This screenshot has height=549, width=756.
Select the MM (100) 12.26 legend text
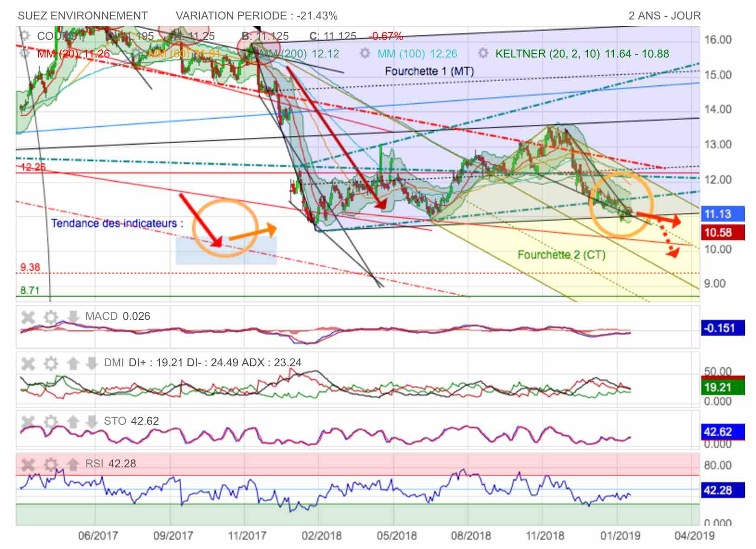[417, 54]
